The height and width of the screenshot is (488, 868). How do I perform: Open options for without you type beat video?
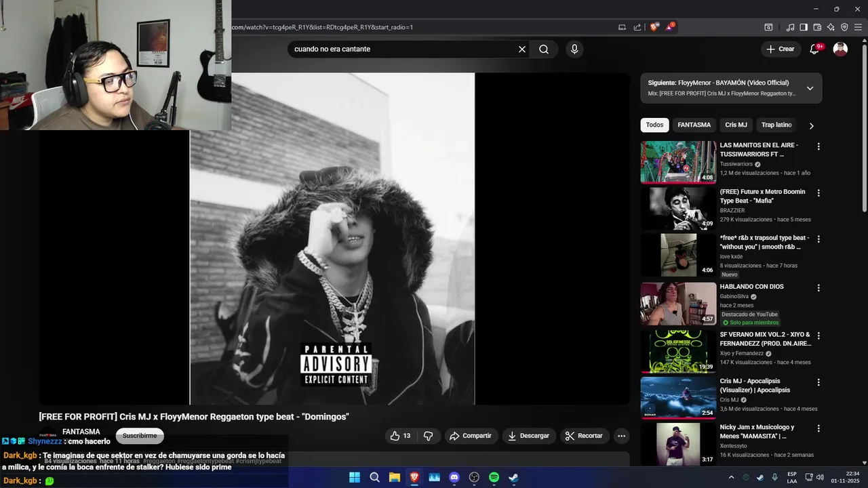click(x=818, y=239)
